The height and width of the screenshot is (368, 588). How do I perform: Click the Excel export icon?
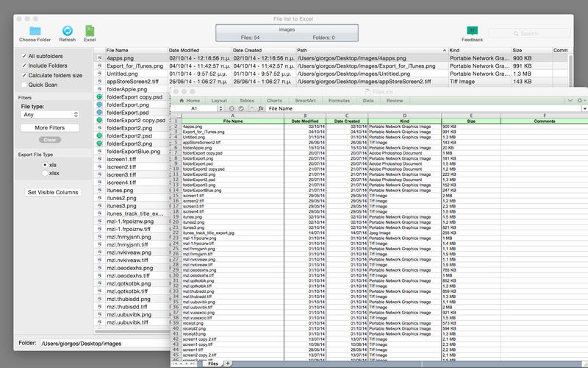pyautogui.click(x=90, y=29)
